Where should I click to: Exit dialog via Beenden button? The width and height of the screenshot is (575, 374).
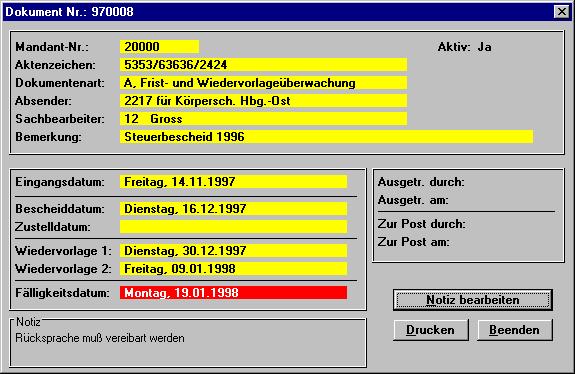pos(514,330)
